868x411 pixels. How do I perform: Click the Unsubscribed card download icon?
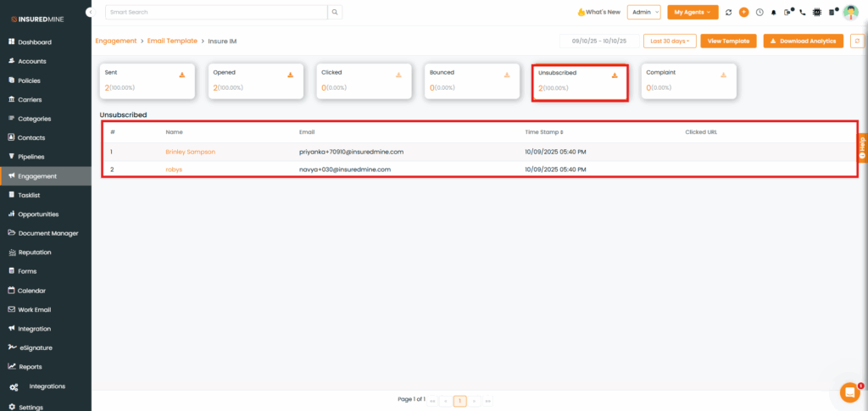click(615, 75)
